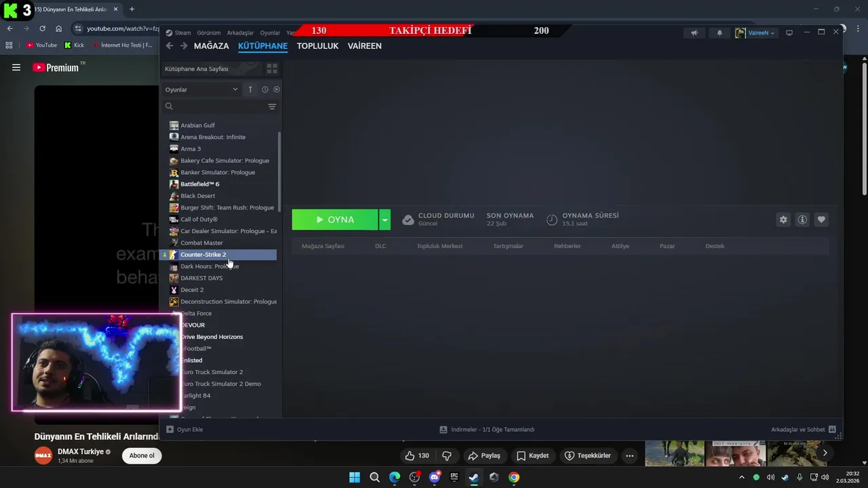Viewport: 868px width, 488px height.
Task: Open the Atölye link
Action: click(620, 246)
